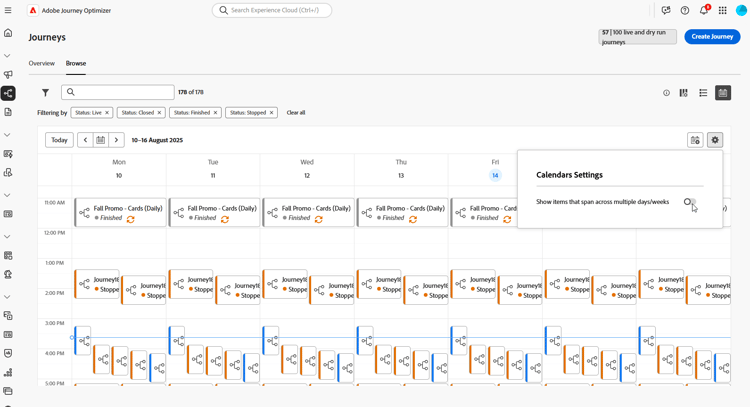The width and height of the screenshot is (750, 407).
Task: Open the app switcher grid
Action: [x=722, y=10]
